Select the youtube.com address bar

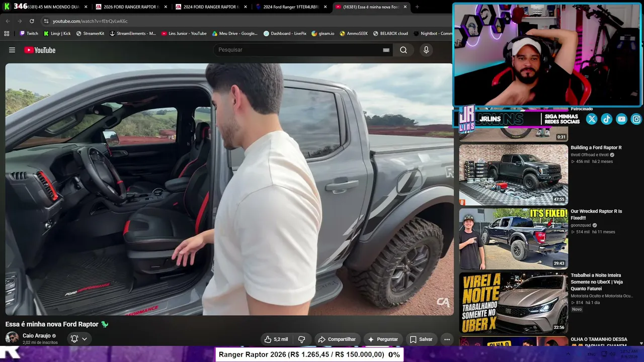(247, 21)
